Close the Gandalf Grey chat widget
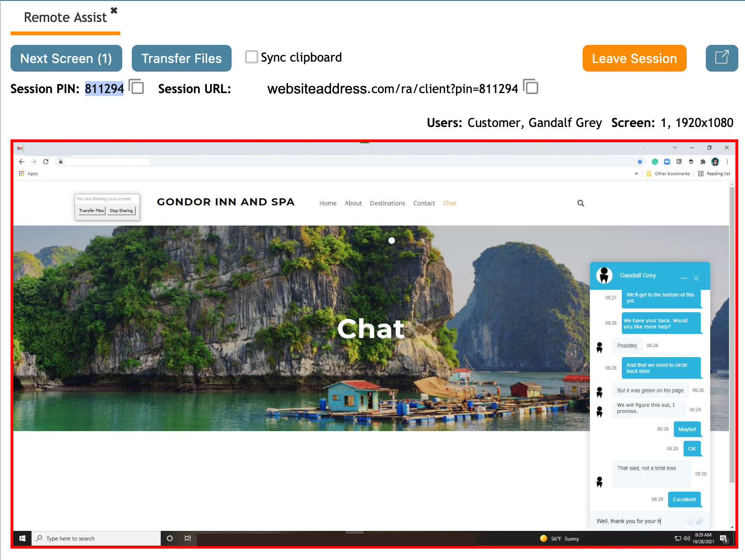 tap(696, 278)
